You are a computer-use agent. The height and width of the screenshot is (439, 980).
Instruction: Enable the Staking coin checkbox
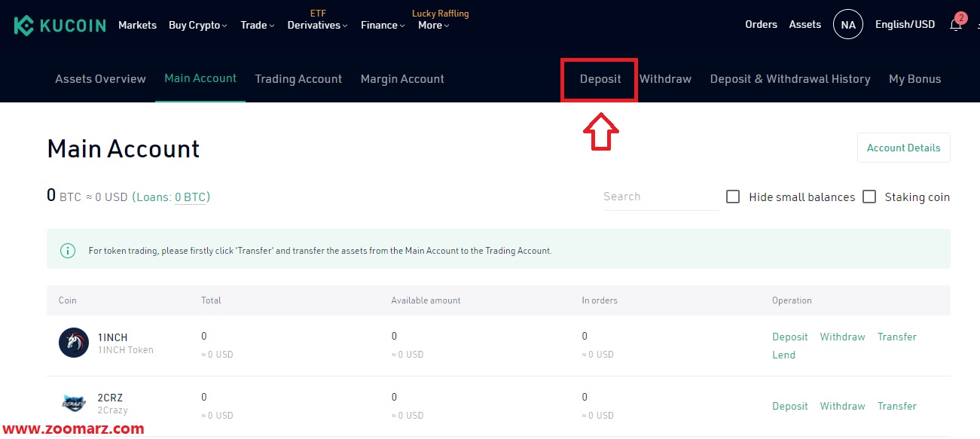pos(869,197)
